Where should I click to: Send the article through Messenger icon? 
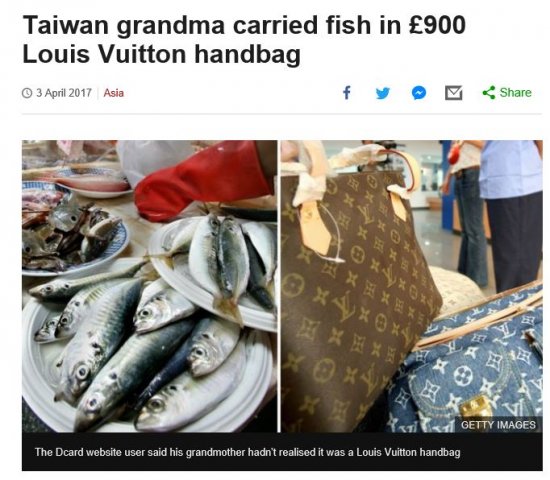click(418, 93)
